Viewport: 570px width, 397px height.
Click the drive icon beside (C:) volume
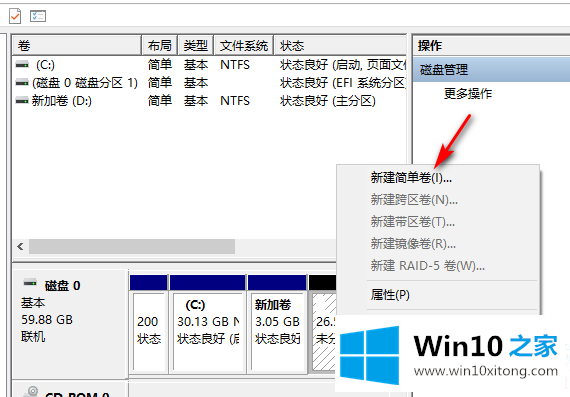coord(22,65)
